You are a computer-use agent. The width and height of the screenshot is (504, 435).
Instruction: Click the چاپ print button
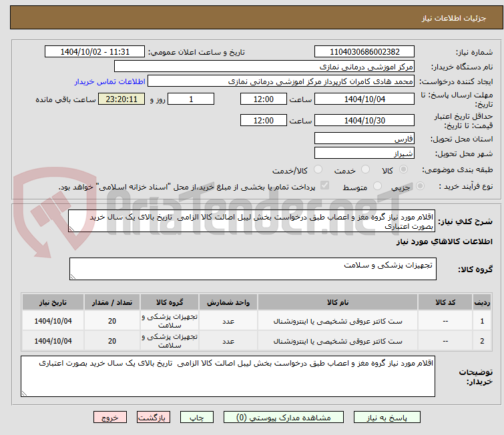(197, 418)
